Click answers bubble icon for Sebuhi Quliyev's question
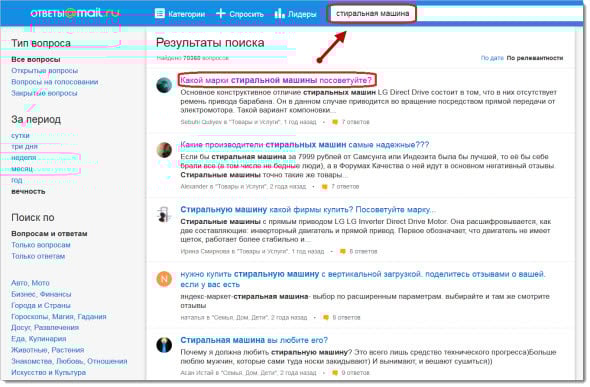The height and width of the screenshot is (387, 590). 335,122
